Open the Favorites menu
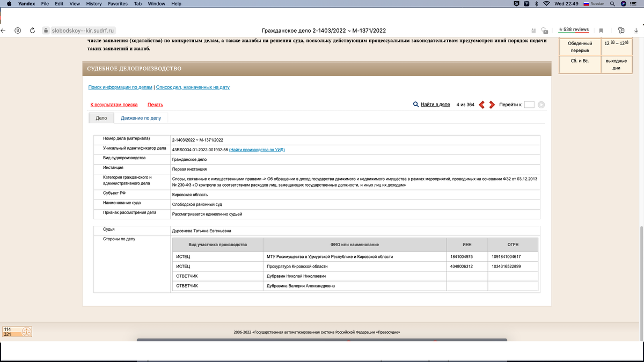 pos(118,4)
